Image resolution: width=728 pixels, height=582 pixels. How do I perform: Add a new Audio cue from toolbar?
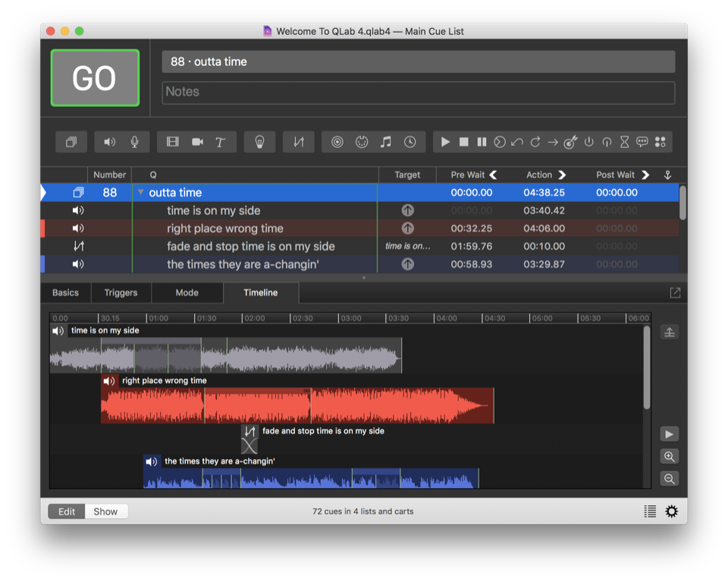(110, 142)
